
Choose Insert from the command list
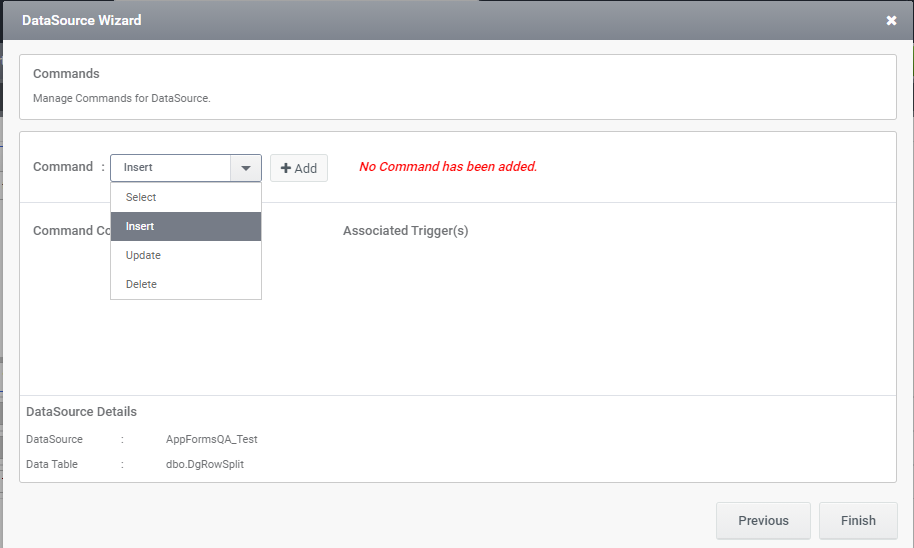[186, 226]
